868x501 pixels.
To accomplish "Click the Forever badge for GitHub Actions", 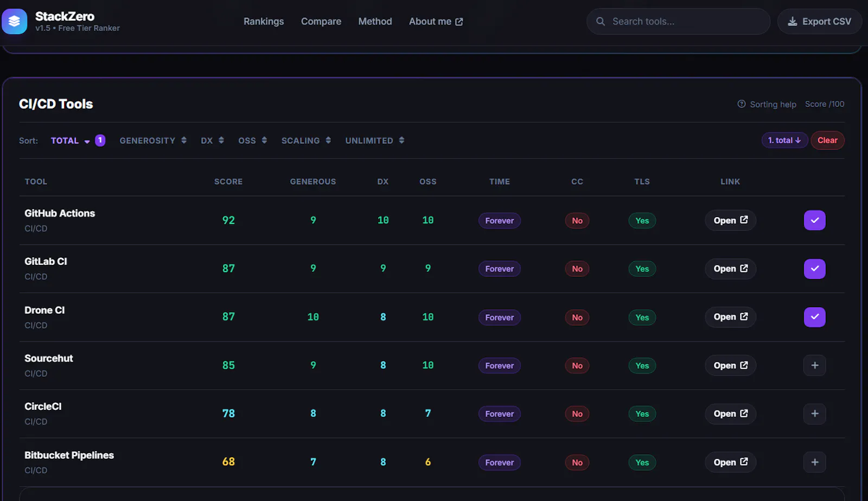I will (x=499, y=220).
